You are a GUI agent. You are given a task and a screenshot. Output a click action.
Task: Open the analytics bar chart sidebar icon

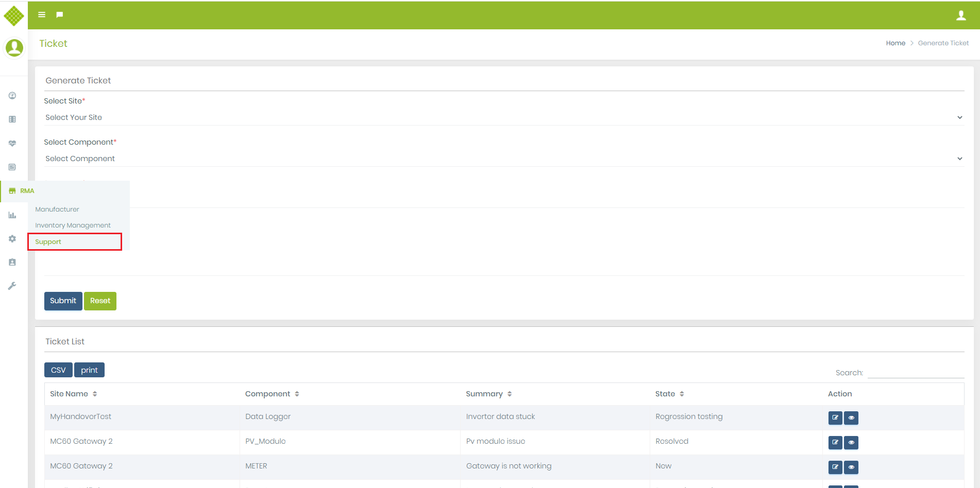[12, 215]
